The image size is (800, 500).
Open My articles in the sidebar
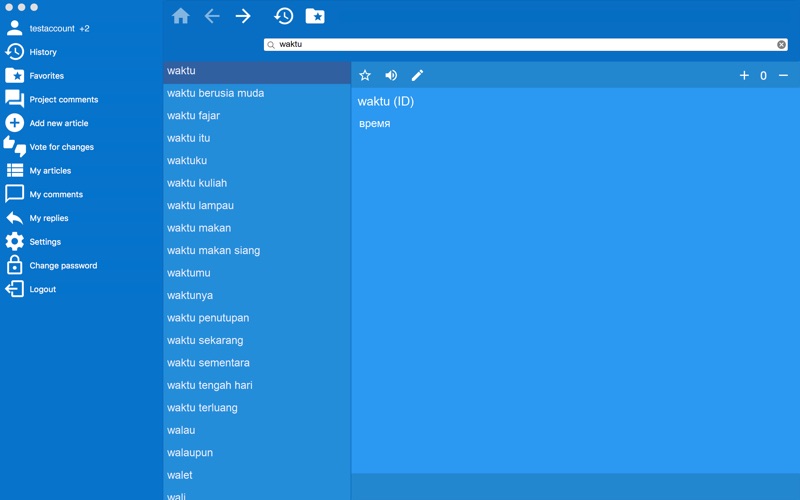click(x=50, y=170)
